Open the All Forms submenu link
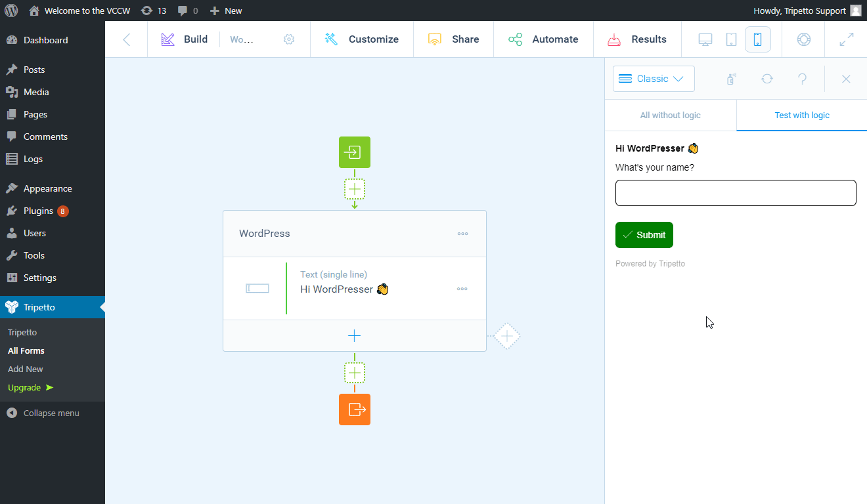This screenshot has height=504, width=867. pyautogui.click(x=26, y=350)
